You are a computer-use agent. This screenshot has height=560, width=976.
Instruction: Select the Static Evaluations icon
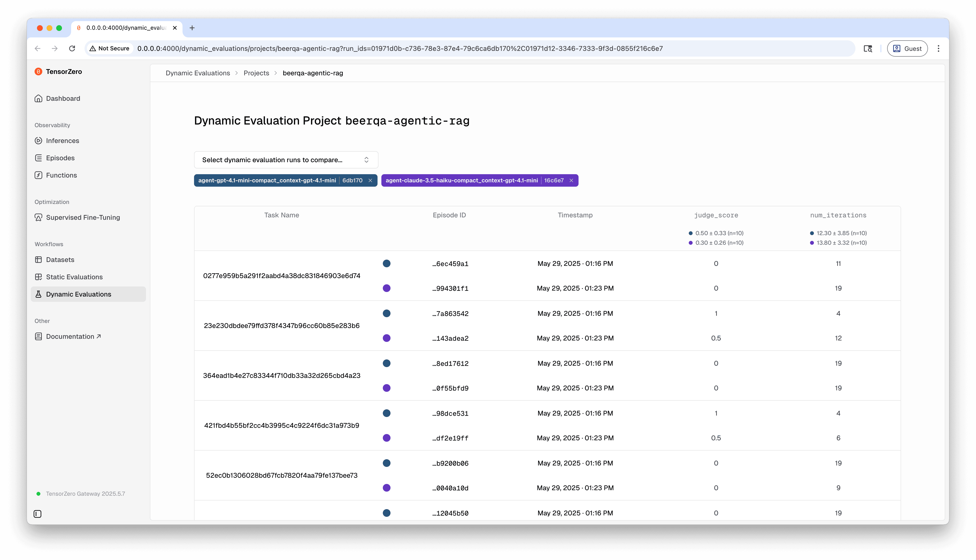(38, 277)
